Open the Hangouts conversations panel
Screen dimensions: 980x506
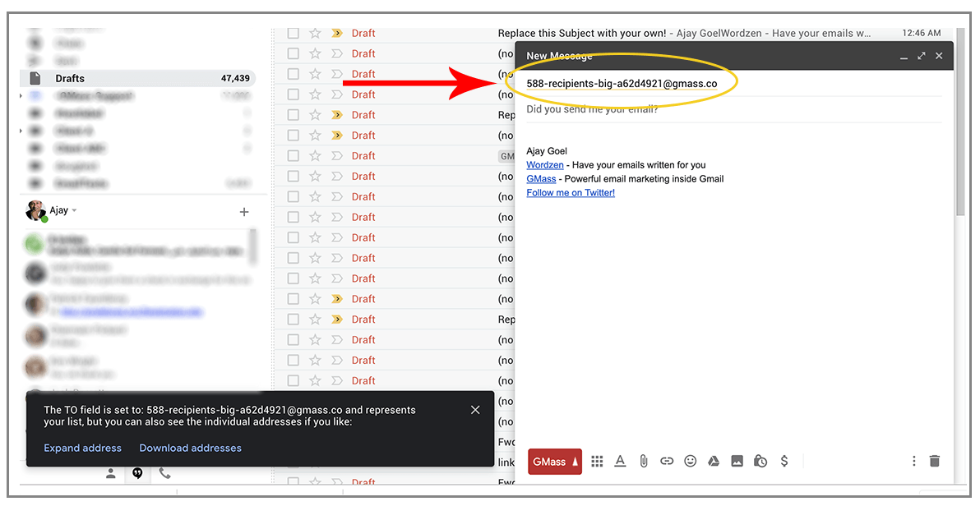click(x=137, y=472)
